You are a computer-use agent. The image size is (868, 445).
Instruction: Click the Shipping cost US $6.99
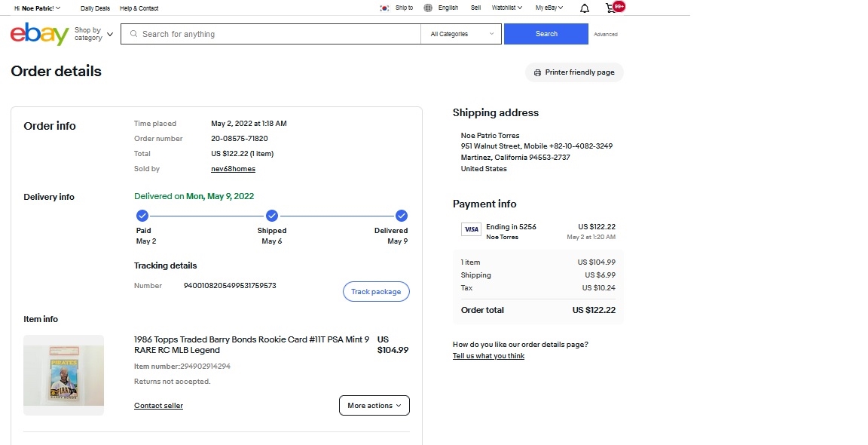[600, 275]
